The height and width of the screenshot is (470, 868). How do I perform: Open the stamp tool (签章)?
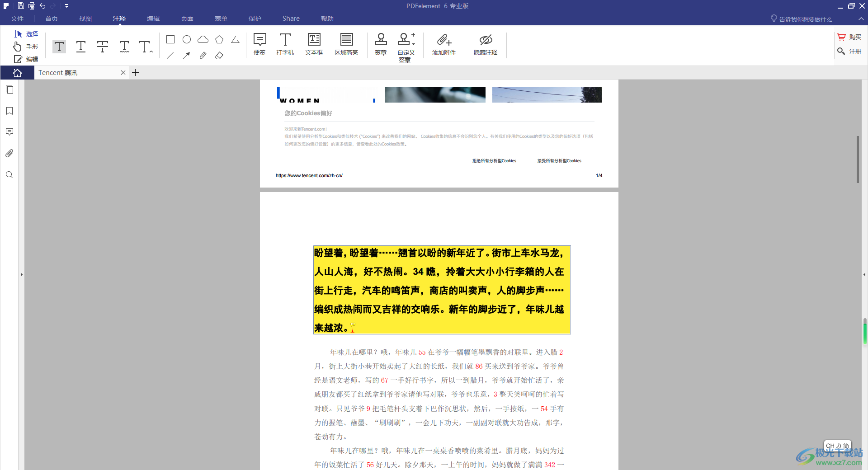coord(381,44)
